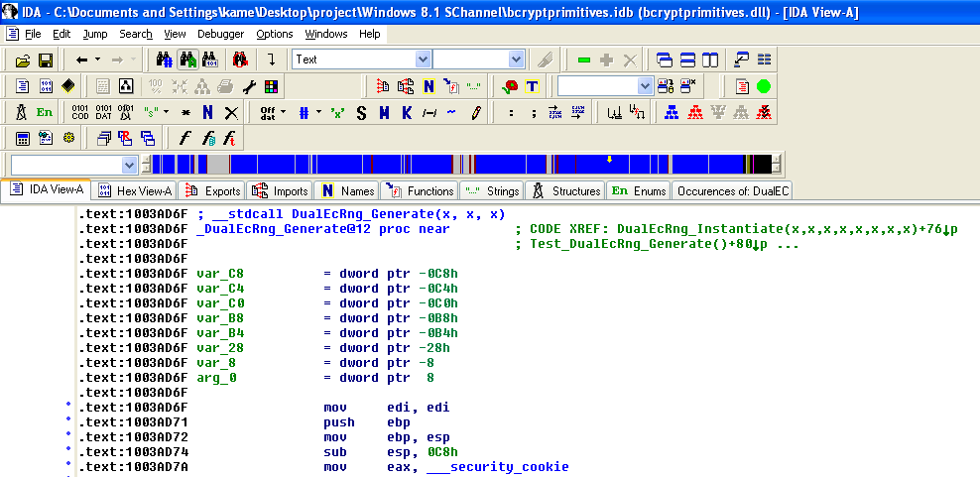
Task: Toggle breakpoint dot at mov edi, edi
Action: pos(67,408)
